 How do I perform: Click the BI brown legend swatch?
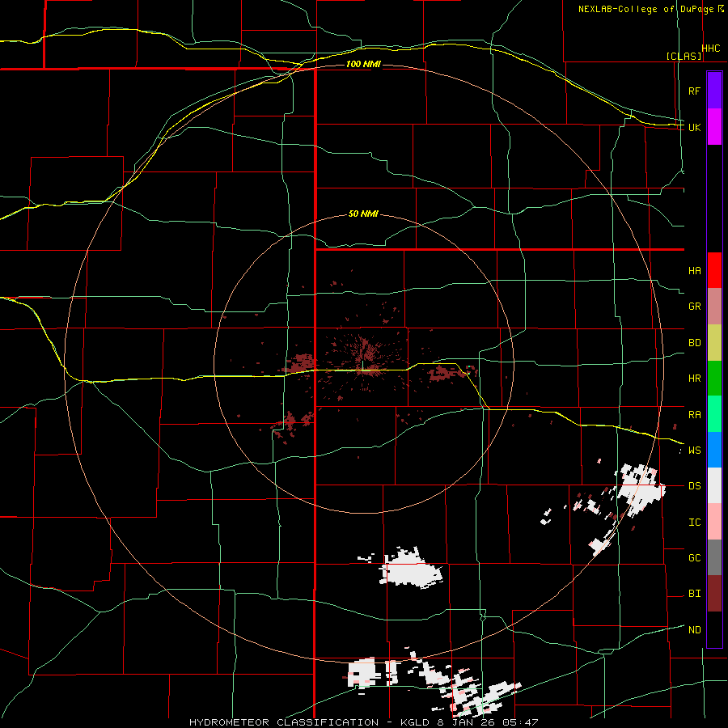pos(714,594)
